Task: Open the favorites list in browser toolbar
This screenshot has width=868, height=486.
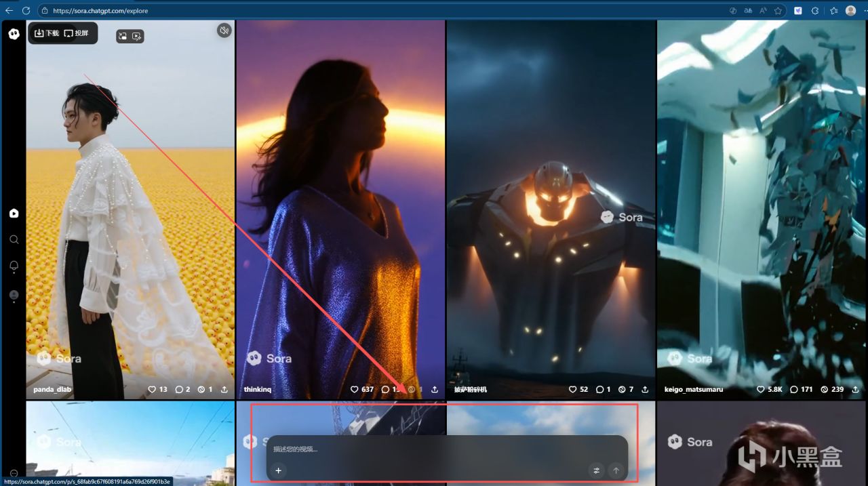Action: 834,11
